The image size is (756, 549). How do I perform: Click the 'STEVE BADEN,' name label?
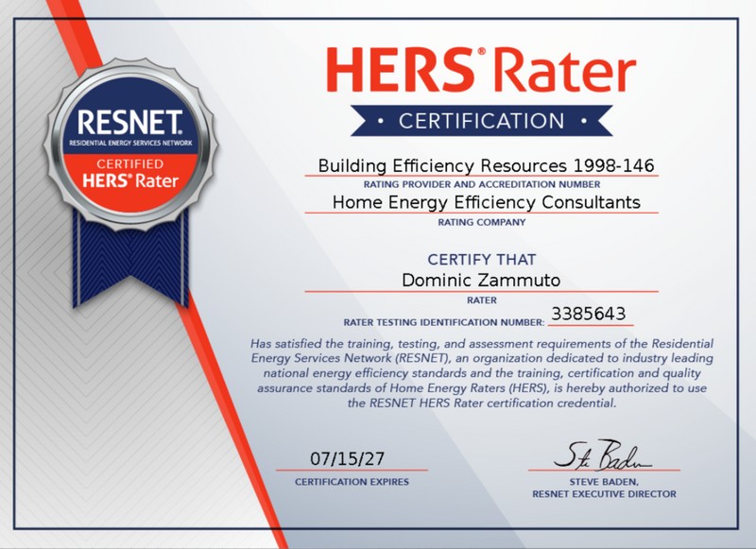(604, 482)
